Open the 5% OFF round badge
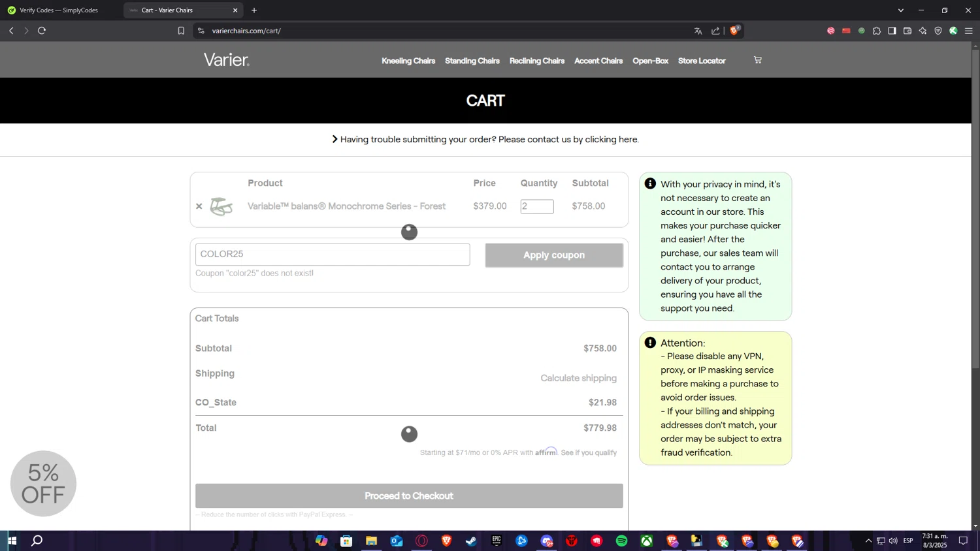 click(43, 484)
